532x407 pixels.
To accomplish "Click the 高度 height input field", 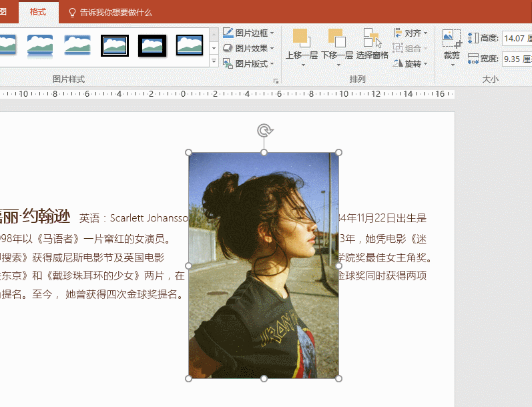I will coord(517,38).
